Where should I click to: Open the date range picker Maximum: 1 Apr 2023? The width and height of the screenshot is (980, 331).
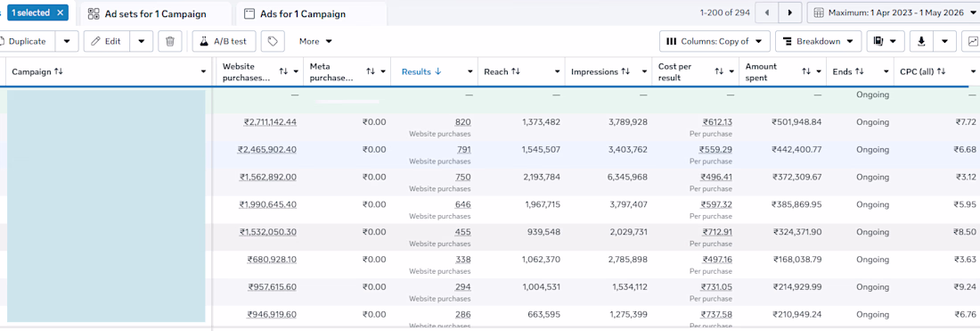(894, 12)
